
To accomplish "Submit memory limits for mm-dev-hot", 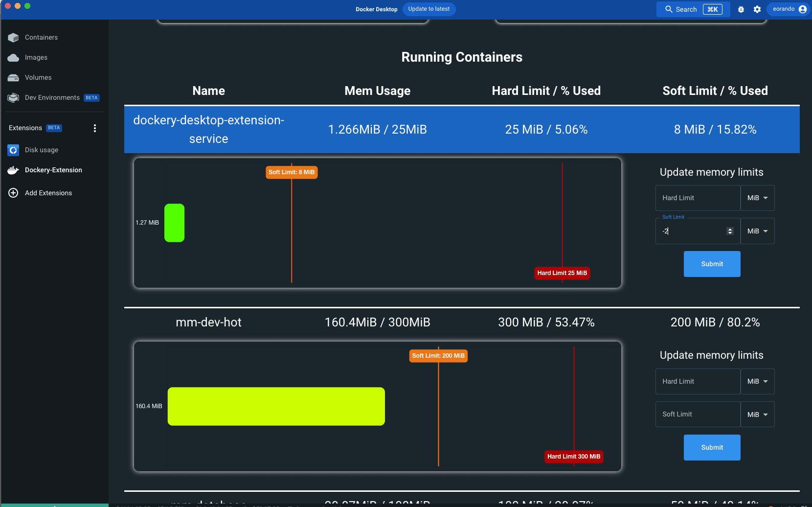I will click(712, 448).
